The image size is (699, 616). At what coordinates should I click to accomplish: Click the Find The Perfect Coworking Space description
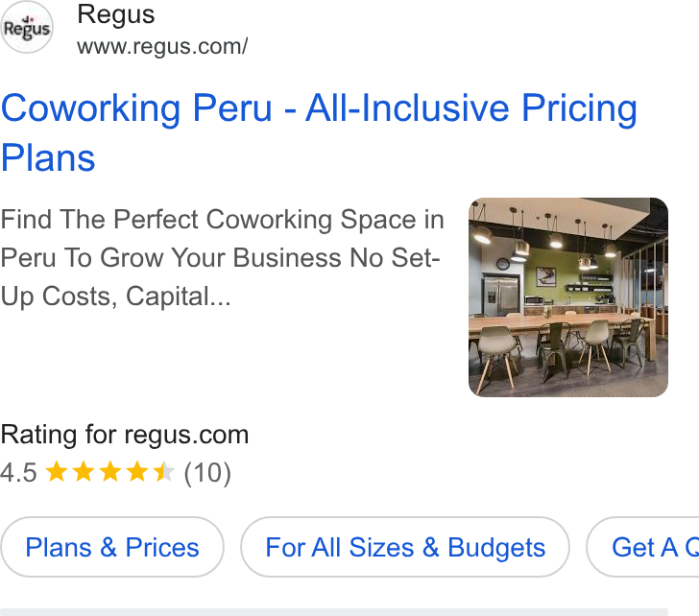tap(223, 258)
